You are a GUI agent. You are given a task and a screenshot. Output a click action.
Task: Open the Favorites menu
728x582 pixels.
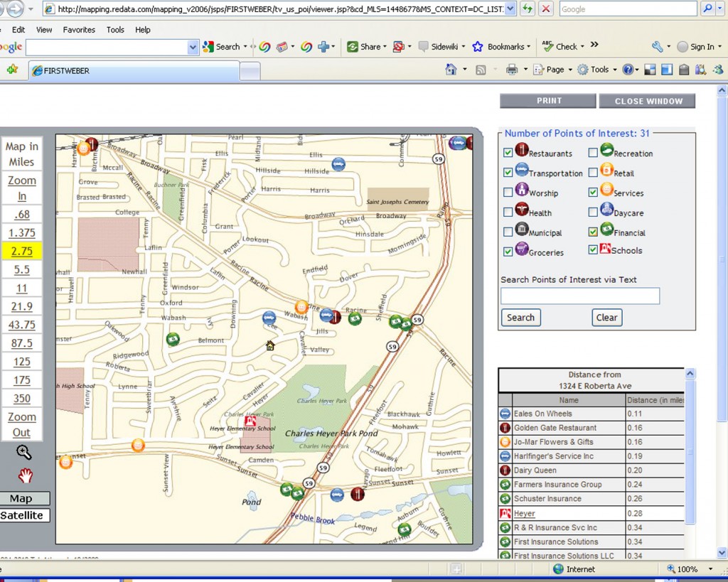point(79,30)
